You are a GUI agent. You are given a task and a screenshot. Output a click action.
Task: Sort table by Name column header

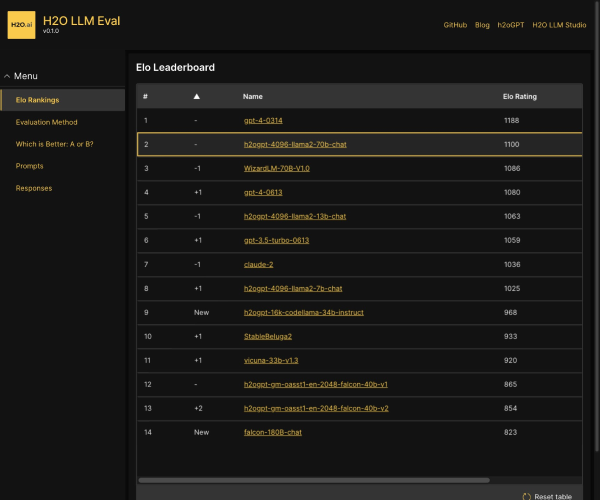tap(254, 97)
